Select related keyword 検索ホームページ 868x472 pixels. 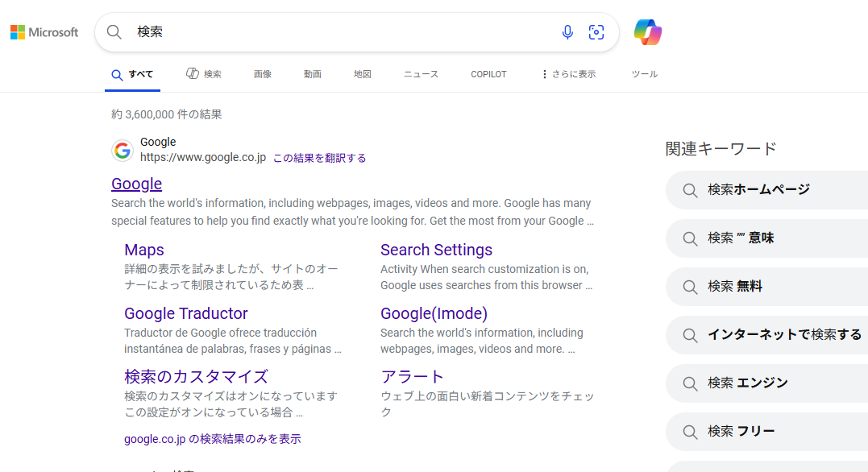pos(766,190)
